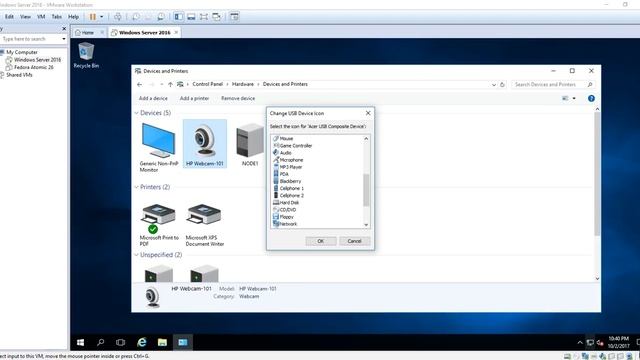Open the Tabs menu

(x=56, y=17)
